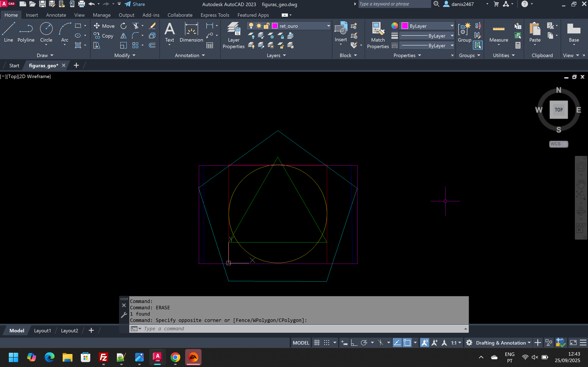Toggle object snap tracking button
This screenshot has width=588, height=367.
click(397, 343)
